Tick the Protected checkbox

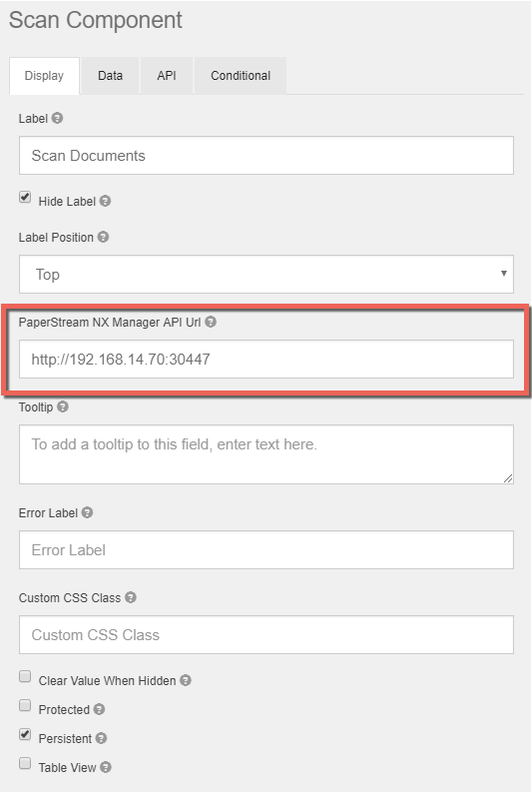[x=25, y=705]
